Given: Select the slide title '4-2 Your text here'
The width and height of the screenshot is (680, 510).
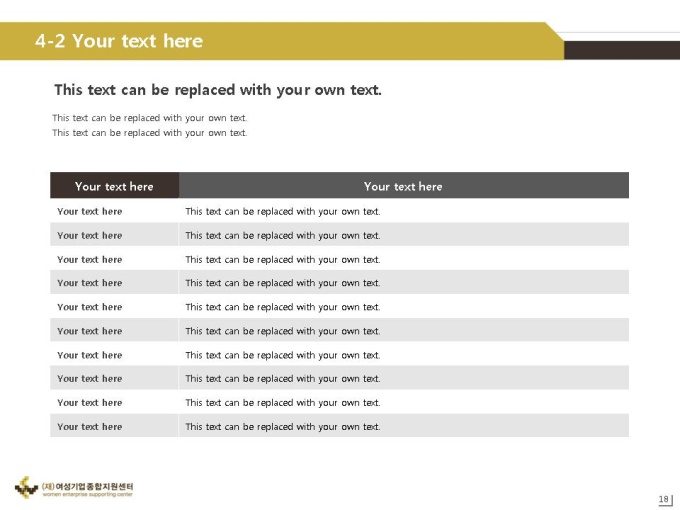Looking at the screenshot, I should (x=119, y=41).
